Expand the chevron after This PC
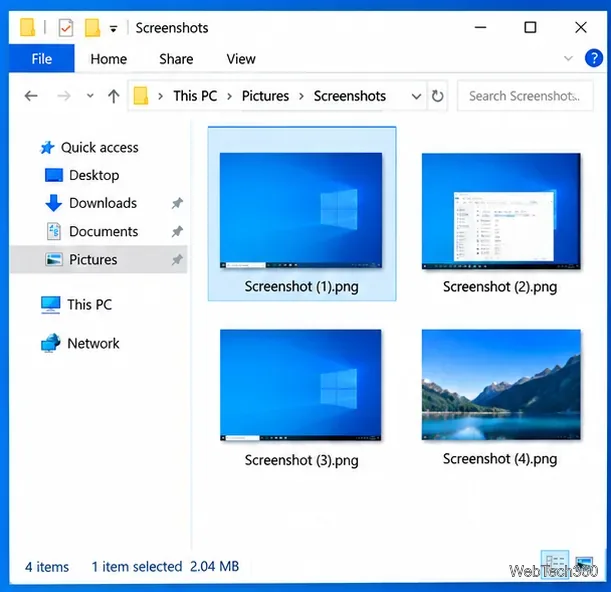 click(230, 96)
